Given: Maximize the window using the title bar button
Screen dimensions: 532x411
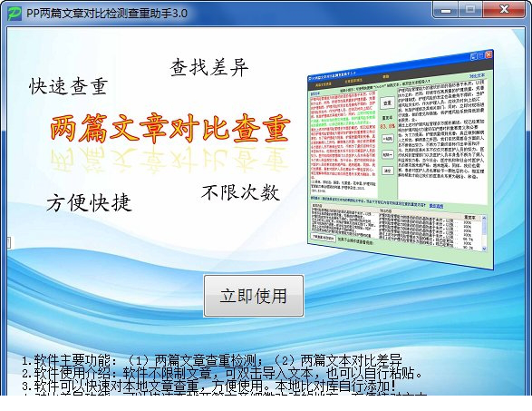Looking at the screenshot, I should (x=469, y=10).
